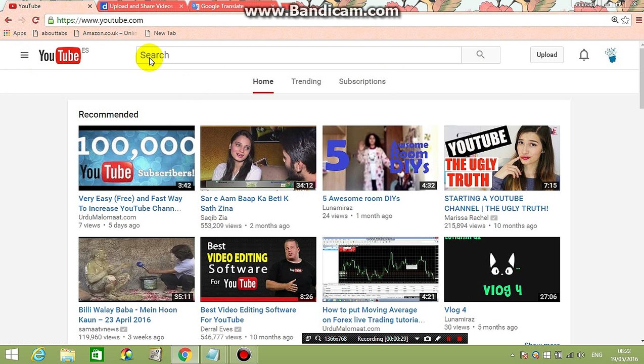
Task: Switch to Upload and Share Videos tab
Action: (141, 6)
